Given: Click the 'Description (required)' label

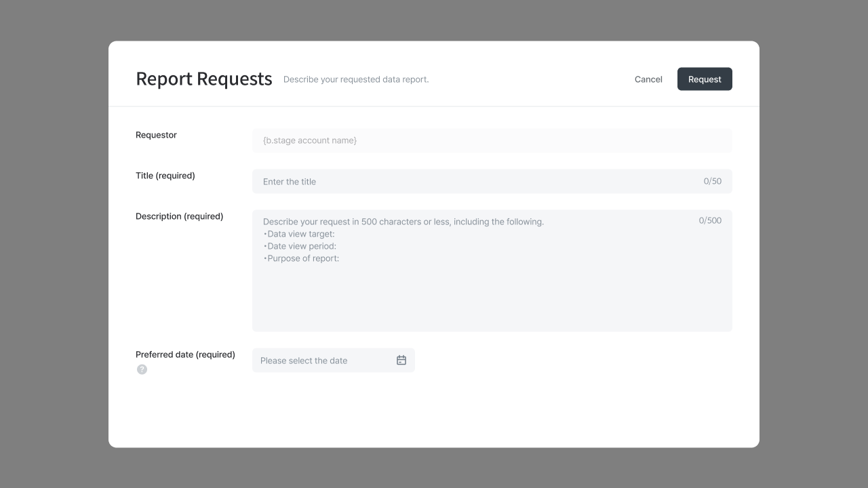Looking at the screenshot, I should click(x=180, y=216).
